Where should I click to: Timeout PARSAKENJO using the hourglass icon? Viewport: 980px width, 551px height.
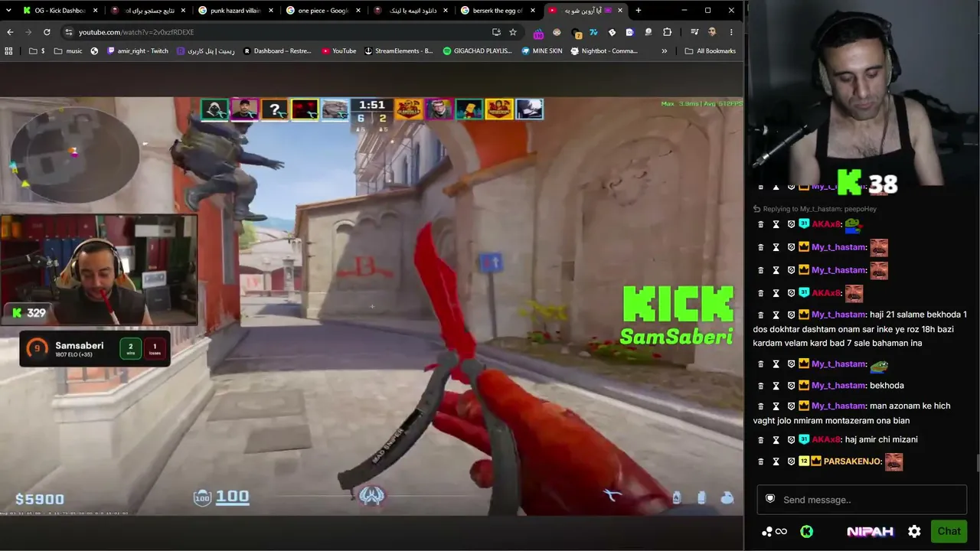tap(776, 461)
